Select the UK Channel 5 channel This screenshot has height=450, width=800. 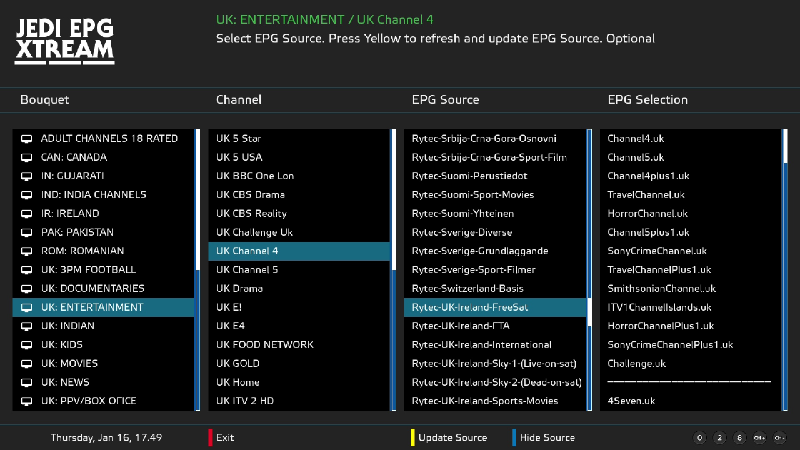coord(299,270)
